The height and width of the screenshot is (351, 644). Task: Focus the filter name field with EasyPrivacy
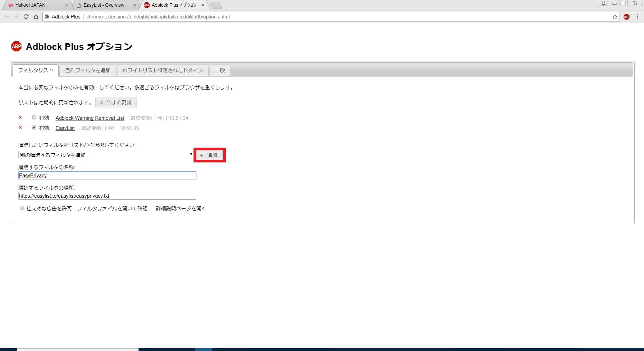point(107,175)
